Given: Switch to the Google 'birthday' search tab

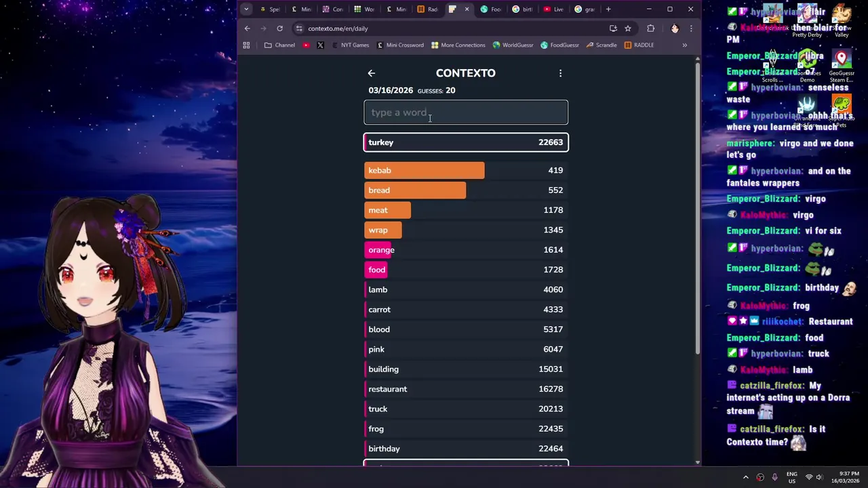Looking at the screenshot, I should pos(523,9).
